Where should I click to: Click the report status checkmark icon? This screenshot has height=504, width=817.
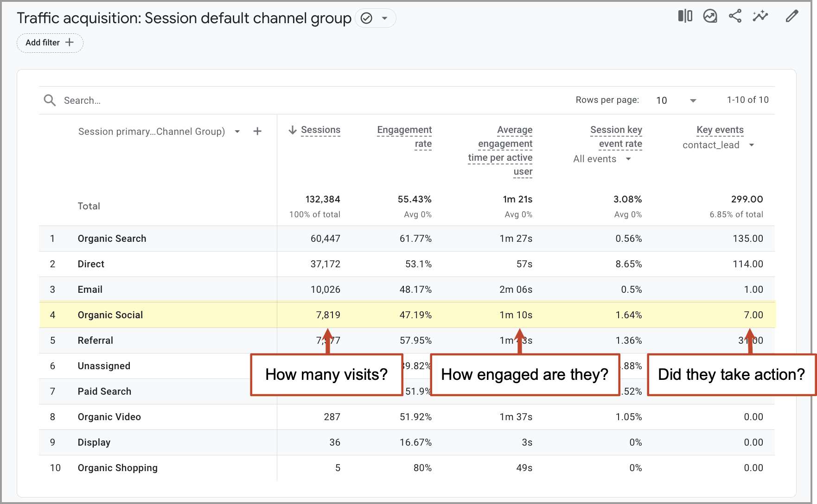(366, 18)
